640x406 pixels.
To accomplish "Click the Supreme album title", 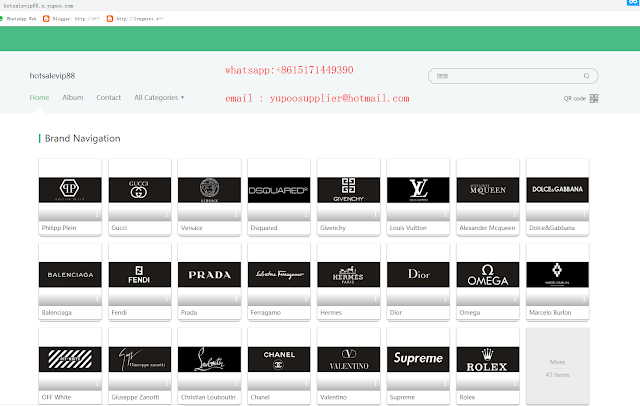I will (402, 397).
